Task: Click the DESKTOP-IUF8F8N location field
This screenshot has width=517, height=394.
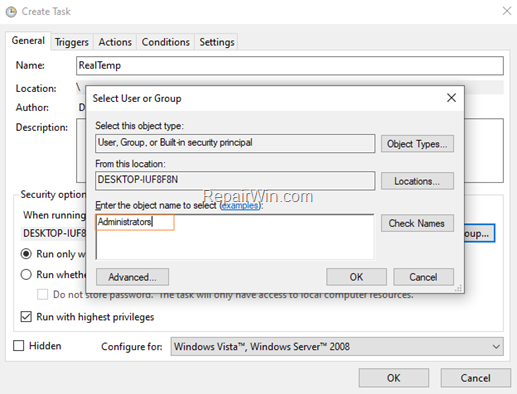Action: pyautogui.click(x=235, y=181)
